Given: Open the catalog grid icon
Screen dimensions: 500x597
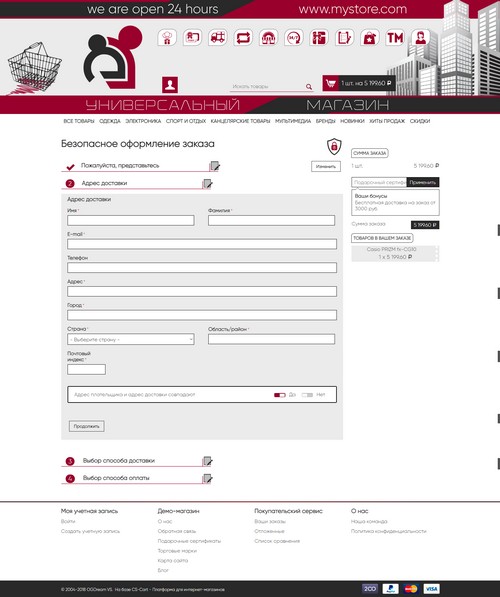Looking at the screenshot, I should coord(319,38).
